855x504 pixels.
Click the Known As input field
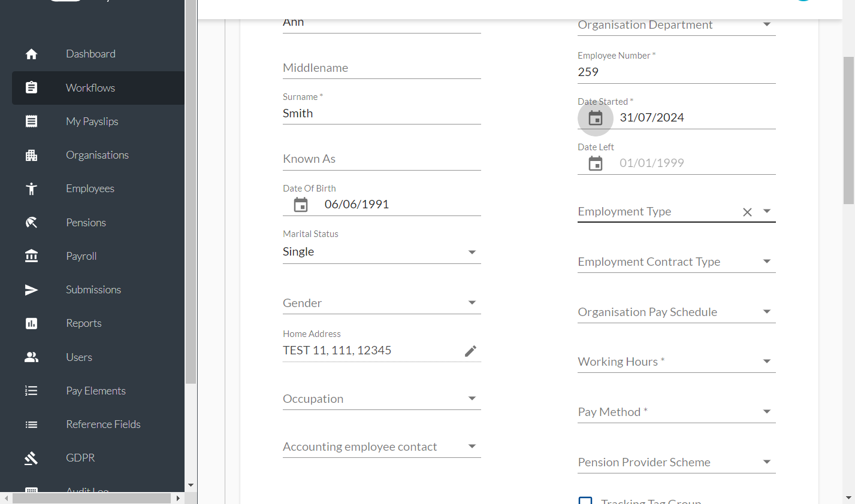[x=382, y=159]
